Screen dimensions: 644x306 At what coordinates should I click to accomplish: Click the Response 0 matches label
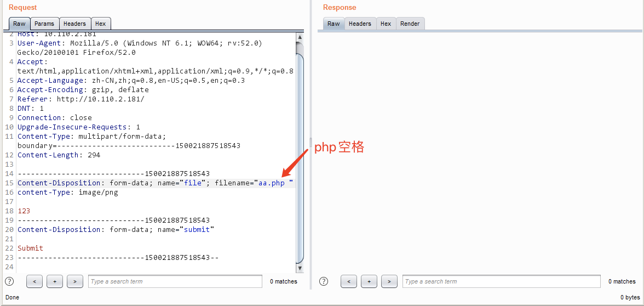point(622,281)
